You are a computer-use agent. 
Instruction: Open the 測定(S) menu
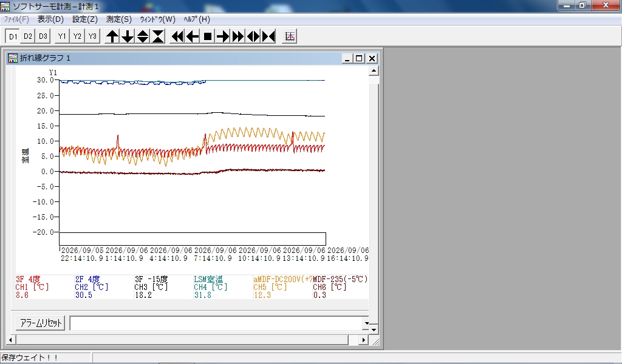[x=118, y=19]
